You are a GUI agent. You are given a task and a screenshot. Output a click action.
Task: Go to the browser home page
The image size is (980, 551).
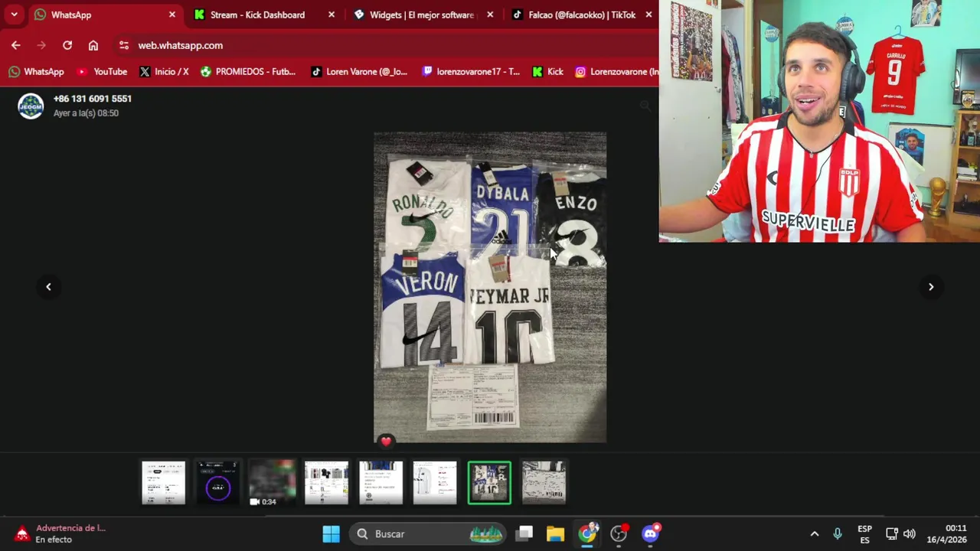click(x=93, y=45)
